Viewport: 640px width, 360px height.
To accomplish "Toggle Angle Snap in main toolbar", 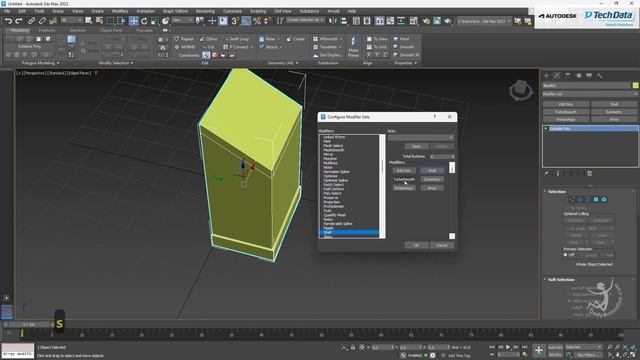I will coord(246,21).
